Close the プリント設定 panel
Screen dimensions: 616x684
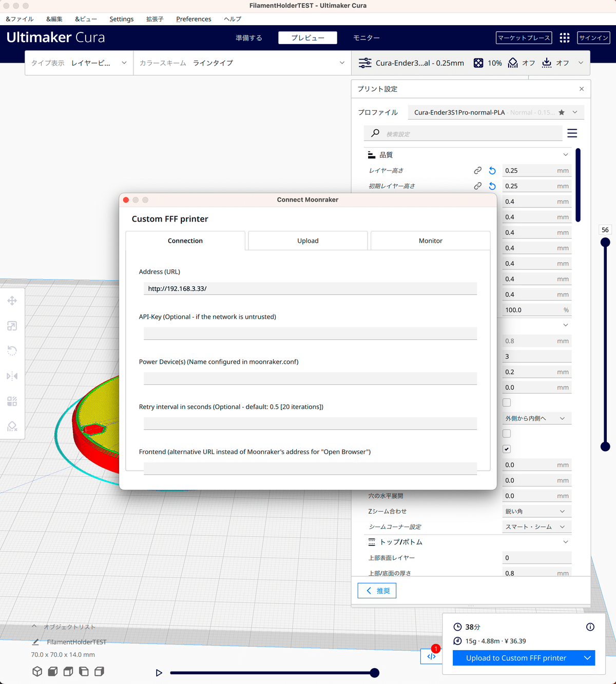click(x=582, y=89)
